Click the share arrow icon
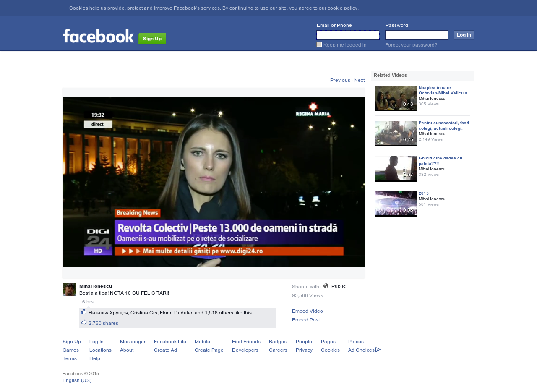Viewport: 537px width, 392px height. [84, 322]
